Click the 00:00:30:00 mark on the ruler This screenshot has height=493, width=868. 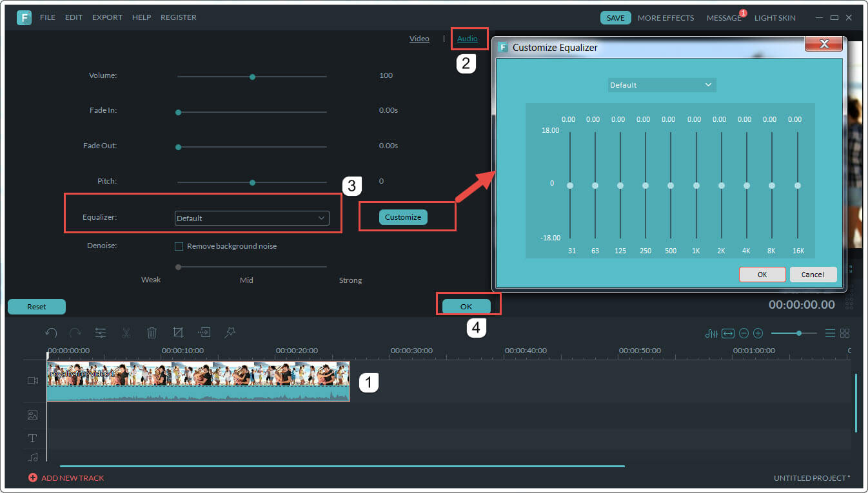pos(411,351)
